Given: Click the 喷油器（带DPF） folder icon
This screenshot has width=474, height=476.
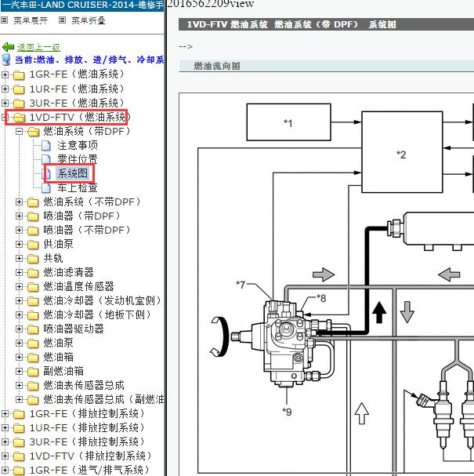Looking at the screenshot, I should point(33,216).
